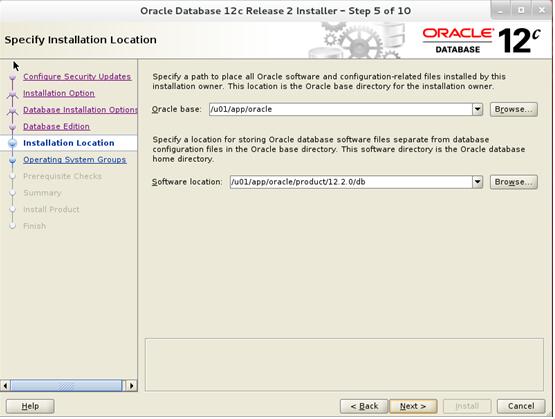The image size is (555, 419).
Task: Click the Installation Location step bullet
Action: pos(13,143)
